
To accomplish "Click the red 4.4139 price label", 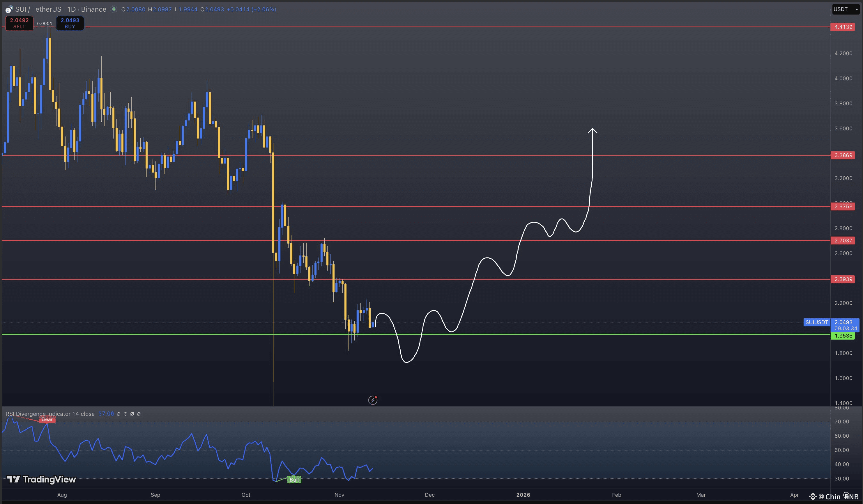I will (x=843, y=27).
